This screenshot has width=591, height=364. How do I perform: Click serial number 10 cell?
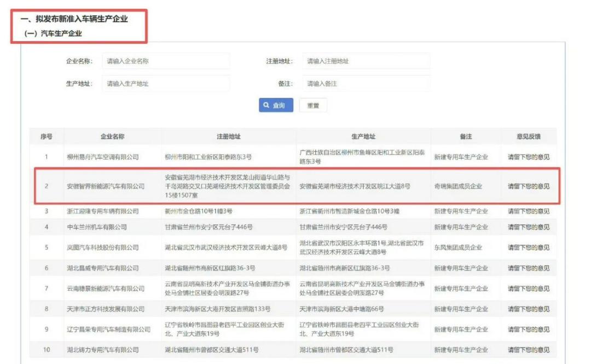click(x=47, y=350)
